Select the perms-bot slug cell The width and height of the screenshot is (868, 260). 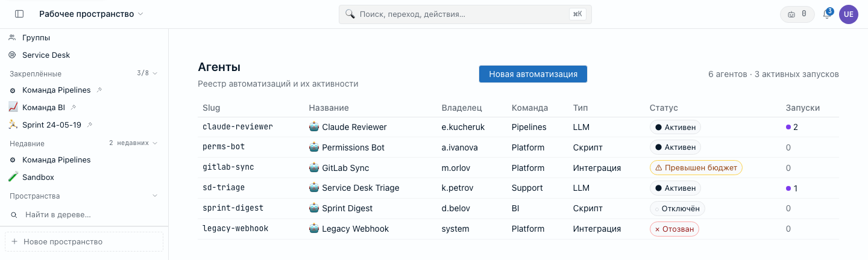coord(224,147)
